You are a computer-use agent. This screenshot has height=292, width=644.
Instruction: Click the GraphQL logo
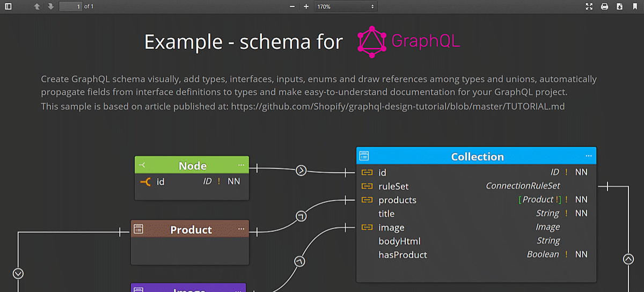[x=409, y=42]
